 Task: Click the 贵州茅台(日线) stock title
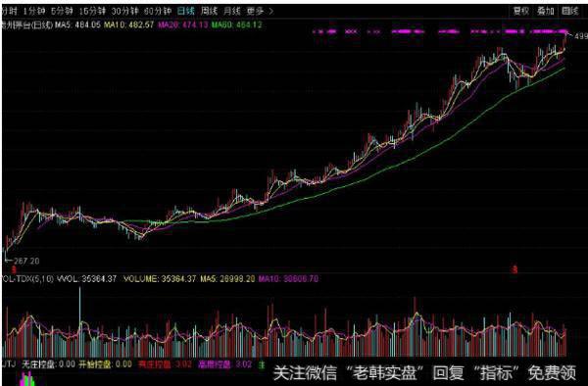27,25
